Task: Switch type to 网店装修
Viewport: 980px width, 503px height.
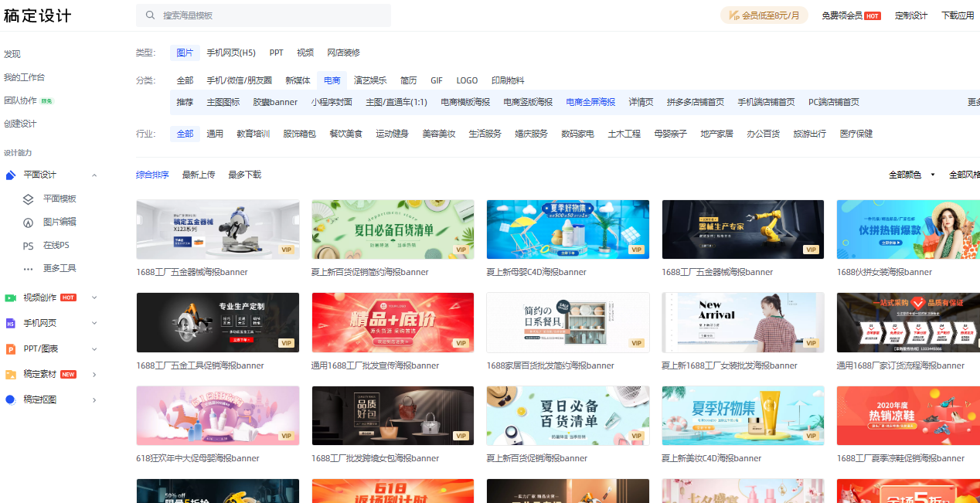Action: pos(343,53)
